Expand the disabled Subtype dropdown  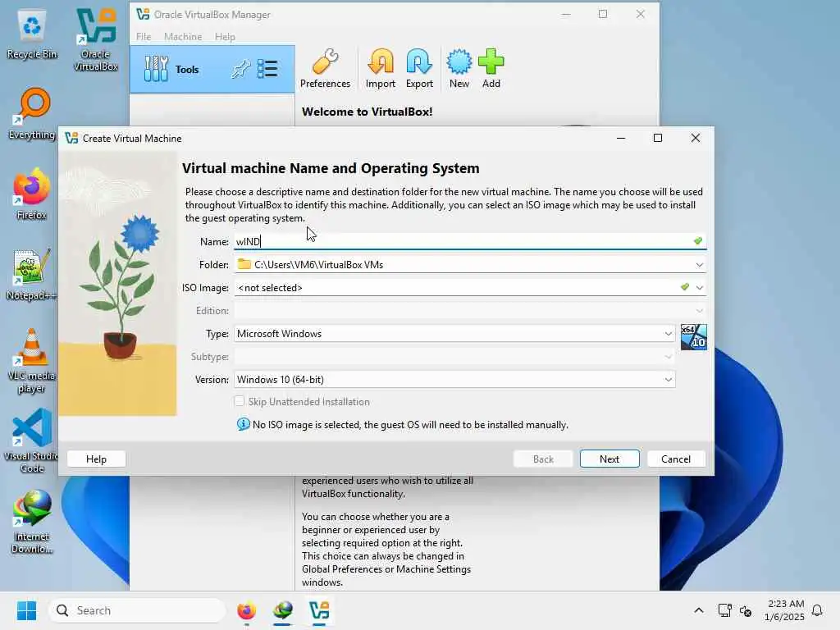668,357
